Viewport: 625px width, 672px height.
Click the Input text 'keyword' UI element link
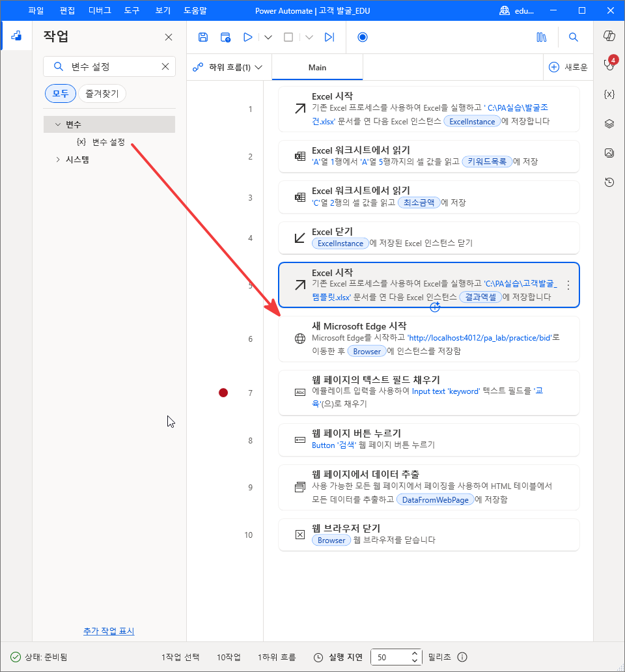click(446, 391)
